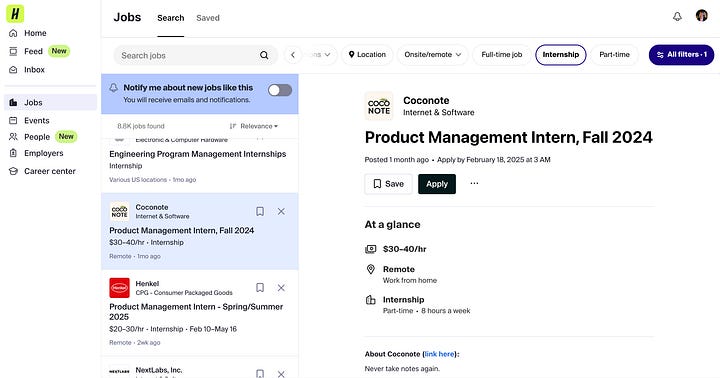Open Engineering Program Management Internships listing
Viewport: 720px width, 378px height.
(197, 154)
